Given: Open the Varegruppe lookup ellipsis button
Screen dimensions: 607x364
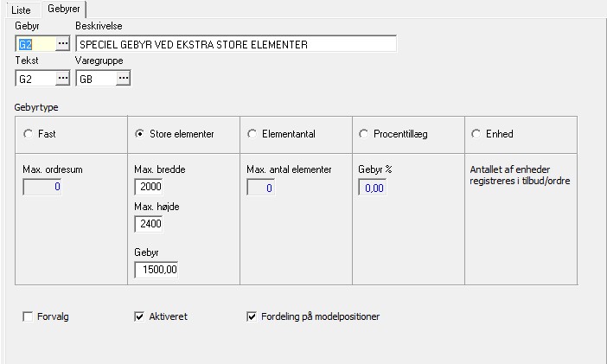Looking at the screenshot, I should click(123, 79).
